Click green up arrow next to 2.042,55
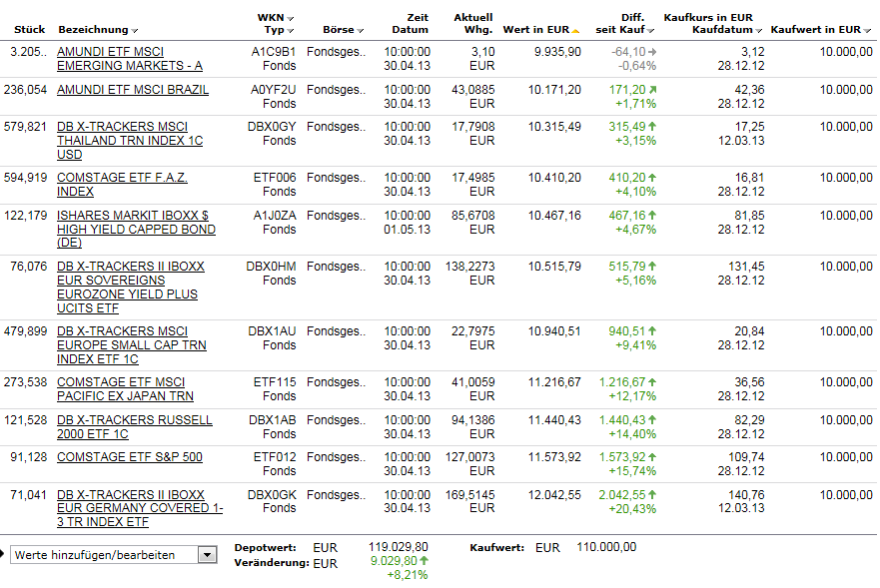The height and width of the screenshot is (588, 880). 652,495
